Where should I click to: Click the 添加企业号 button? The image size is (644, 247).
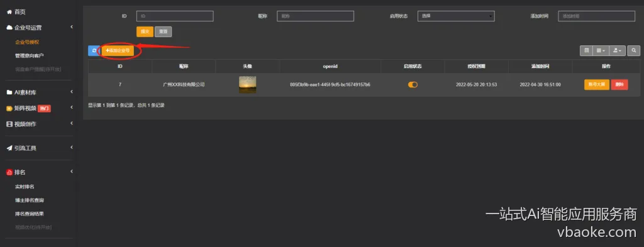point(118,50)
